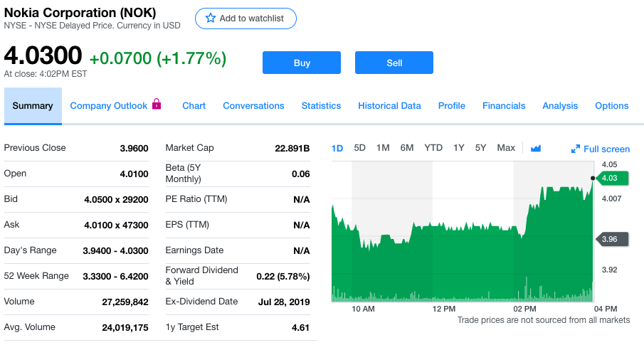Screen dimensions: 644x345
Task: Click the Beta value 0.06
Action: (x=300, y=174)
